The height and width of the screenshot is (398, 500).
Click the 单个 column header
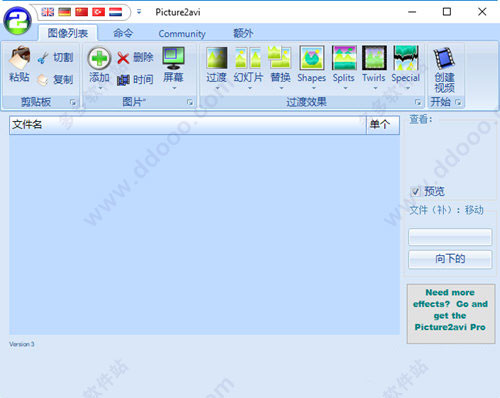pyautogui.click(x=383, y=125)
